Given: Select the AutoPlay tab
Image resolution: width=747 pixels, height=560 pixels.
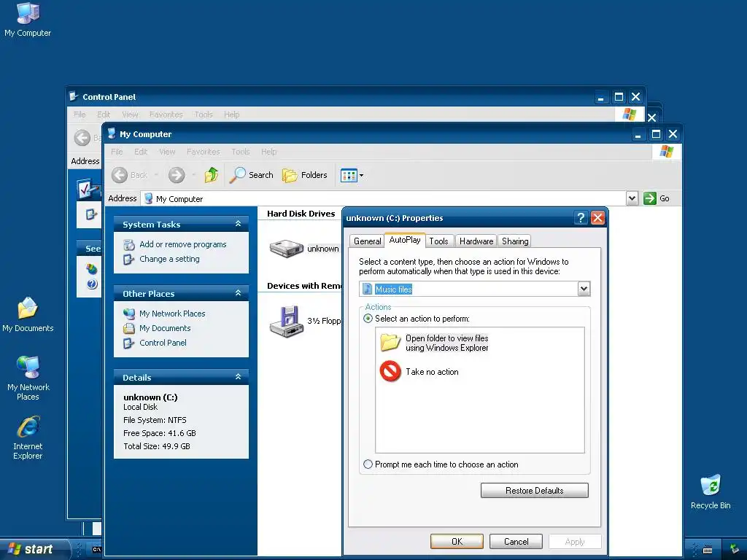Looking at the screenshot, I should (x=404, y=239).
